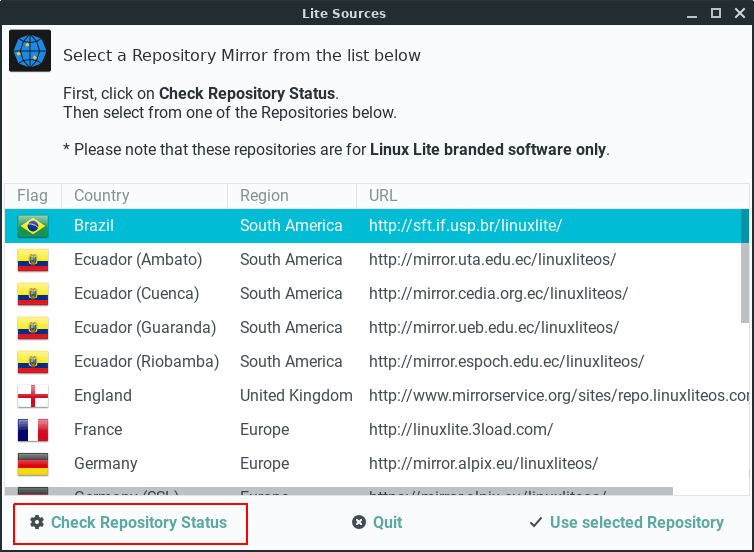Click the horizontal scrollbar under the list
The image size is (754, 552).
[x=340, y=491]
